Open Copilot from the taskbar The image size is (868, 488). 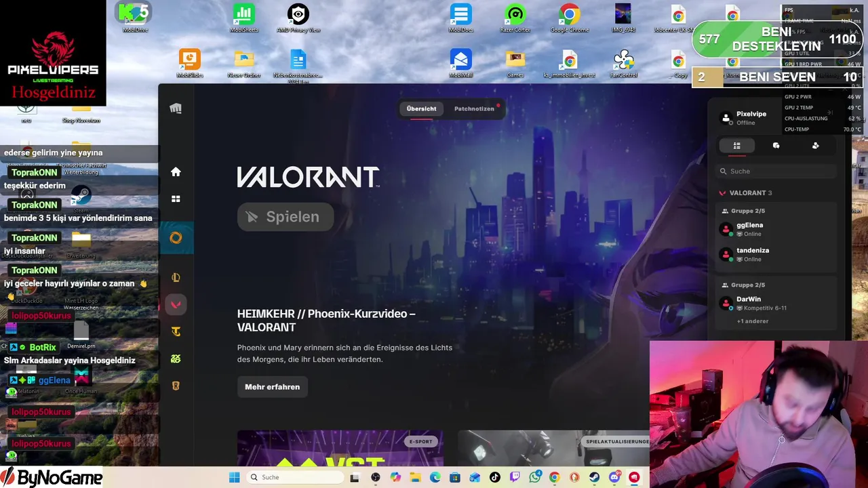coord(395,477)
